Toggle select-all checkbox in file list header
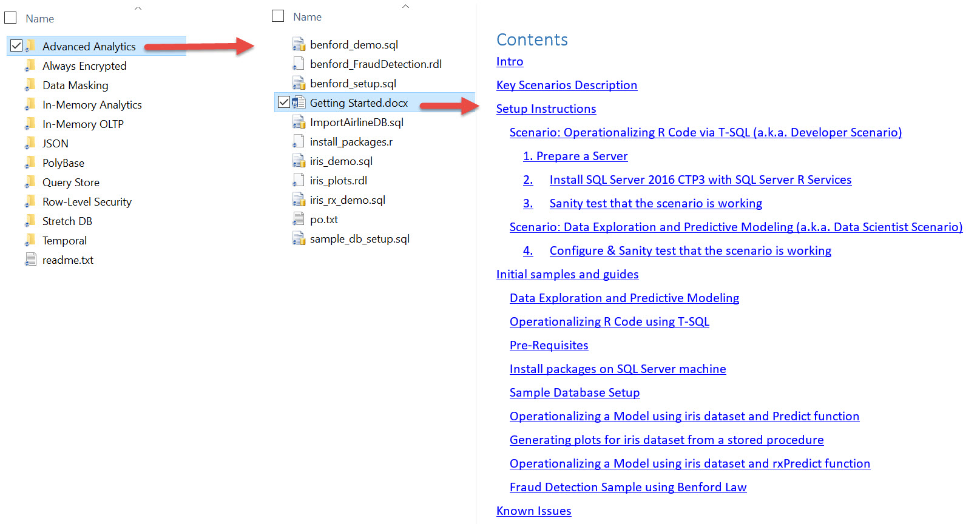Screen dimensions: 980x524 point(278,16)
